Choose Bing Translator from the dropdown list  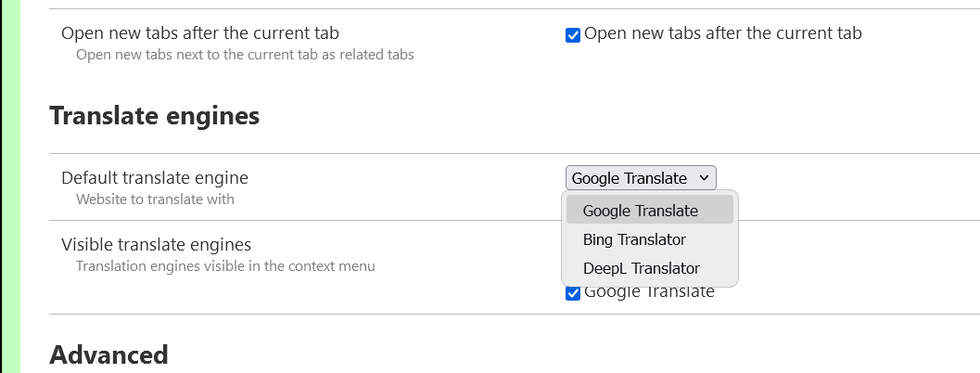[634, 239]
